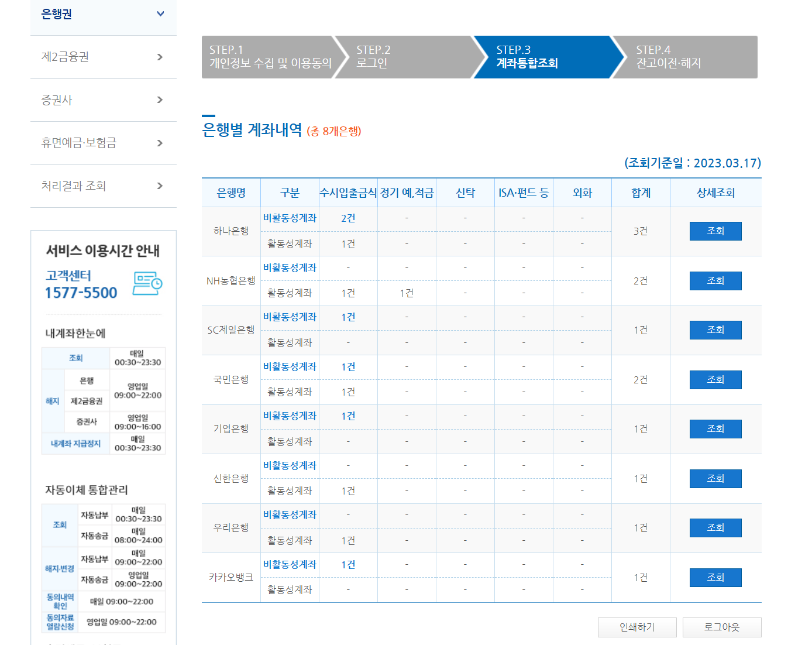The height and width of the screenshot is (645, 812).
Task: Click the customer center clock icon
Action: coord(147,283)
